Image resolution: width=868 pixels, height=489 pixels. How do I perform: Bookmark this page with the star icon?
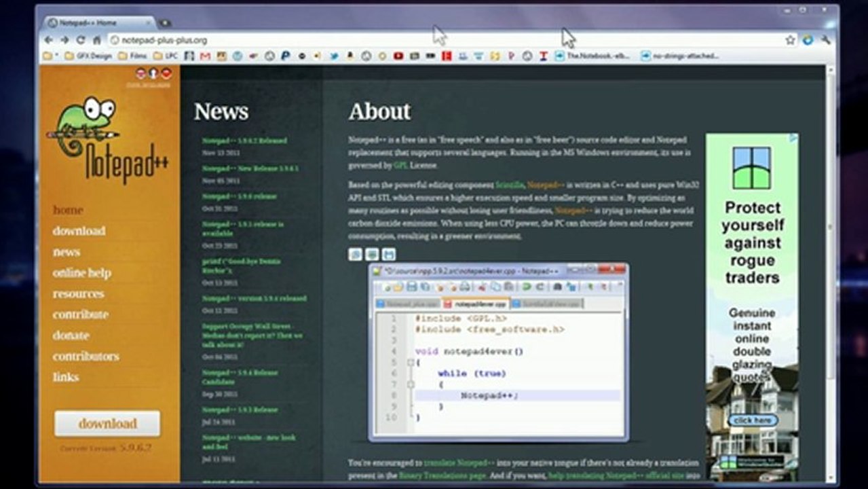pyautogui.click(x=791, y=40)
